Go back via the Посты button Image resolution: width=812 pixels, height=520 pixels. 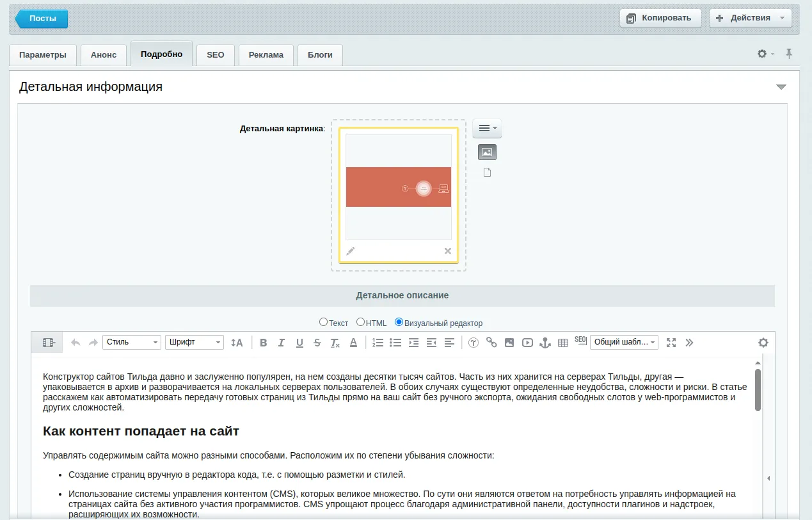42,19
